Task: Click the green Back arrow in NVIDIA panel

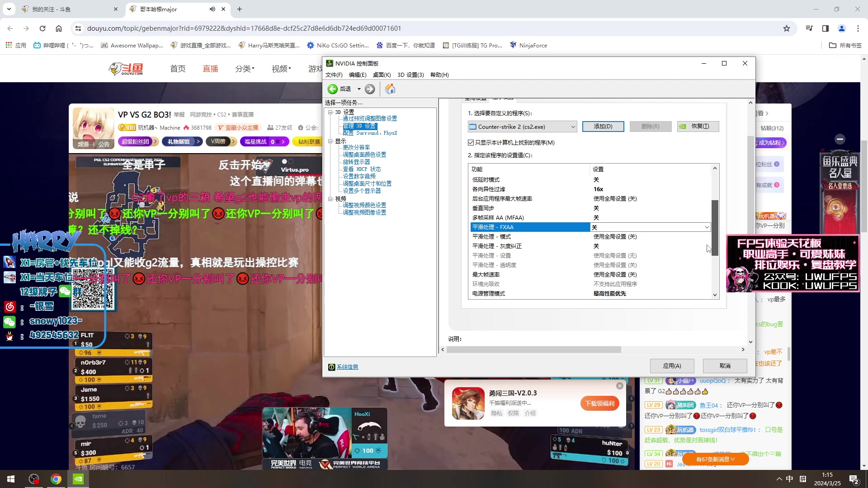Action: (x=332, y=89)
